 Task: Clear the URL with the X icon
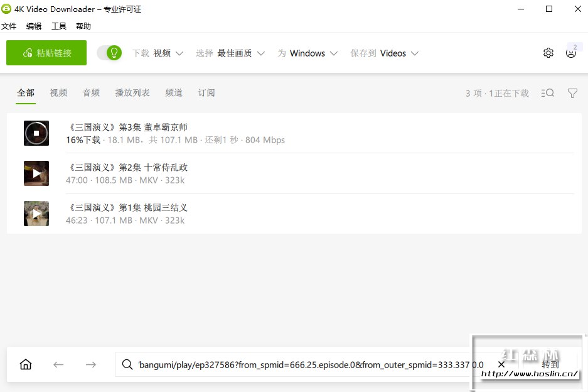tap(501, 364)
